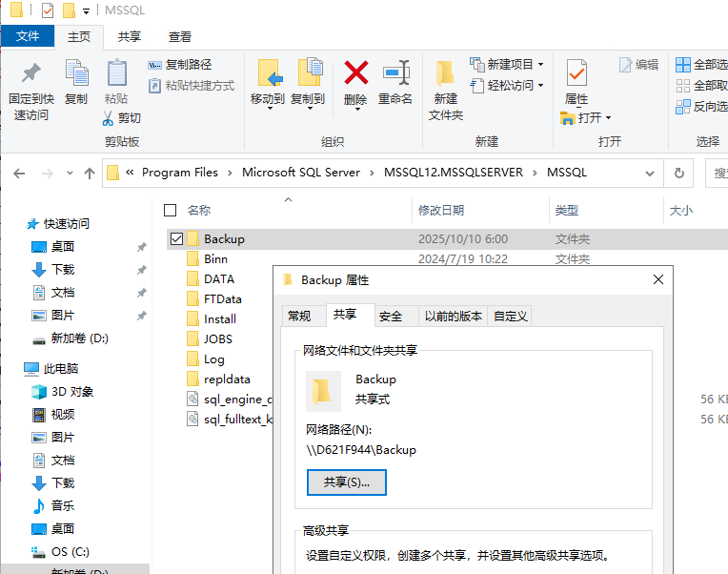728x574 pixels.
Task: Click the Up one level arrow
Action: 90,174
